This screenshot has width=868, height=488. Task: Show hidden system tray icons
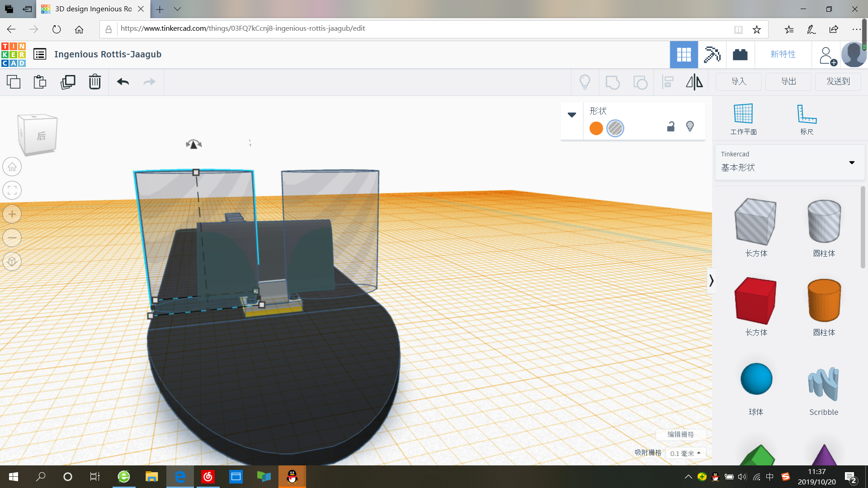[688, 477]
